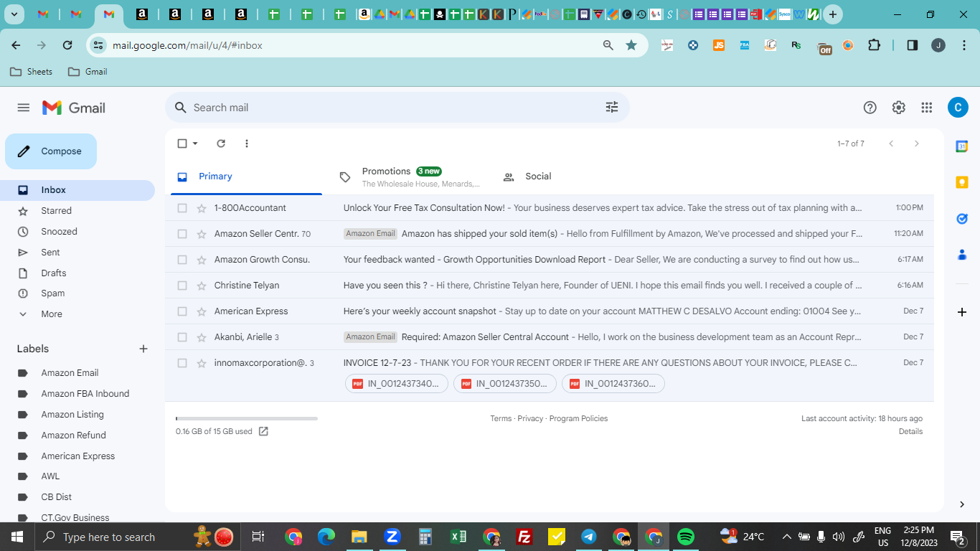Viewport: 980px width, 551px height.
Task: Tick the select-all checkbox
Action: pyautogui.click(x=182, y=143)
